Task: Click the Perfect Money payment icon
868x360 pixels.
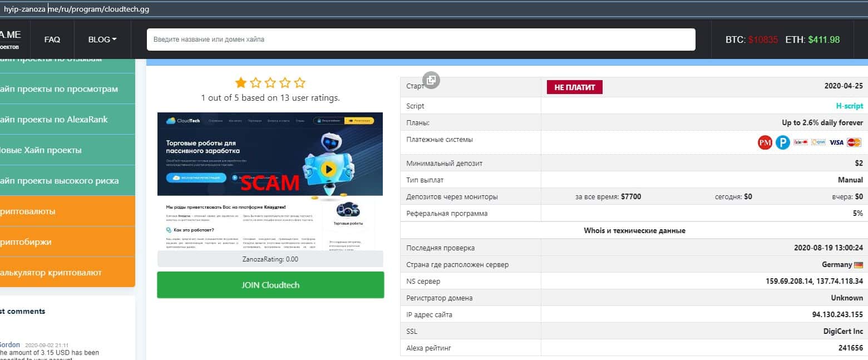Action: coord(765,142)
